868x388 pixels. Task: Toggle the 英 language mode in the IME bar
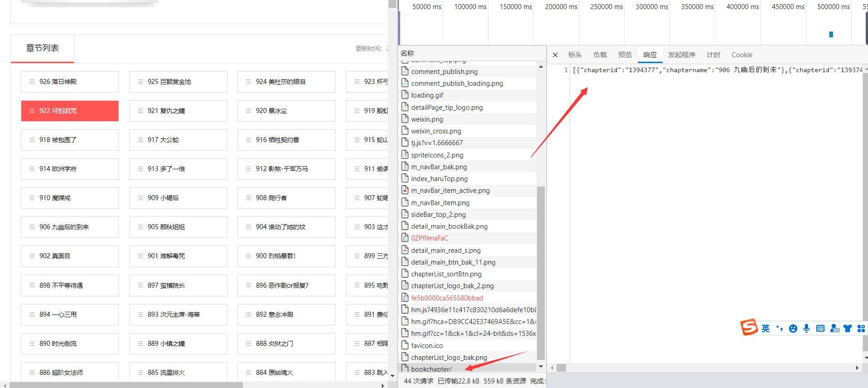(766, 329)
